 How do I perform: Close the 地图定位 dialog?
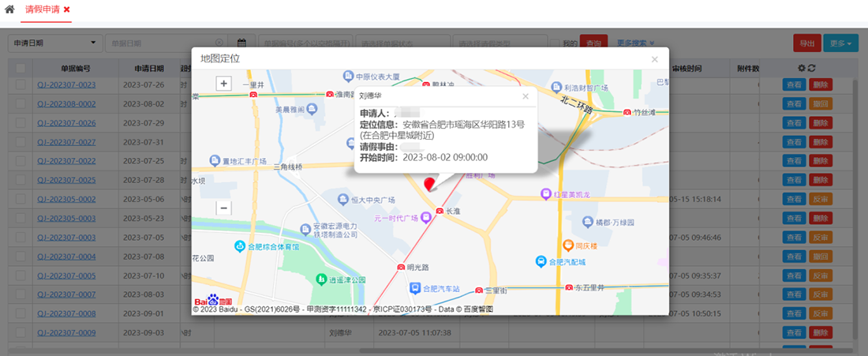(x=654, y=59)
